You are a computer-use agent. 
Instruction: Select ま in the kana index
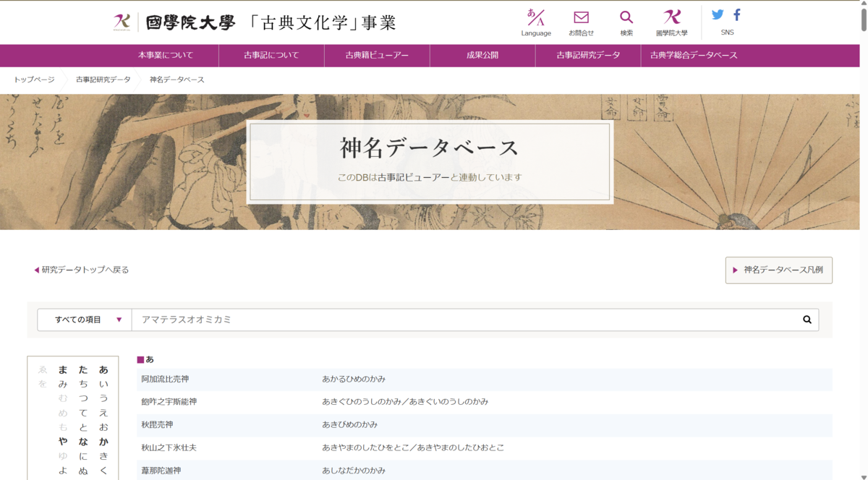pos(63,369)
